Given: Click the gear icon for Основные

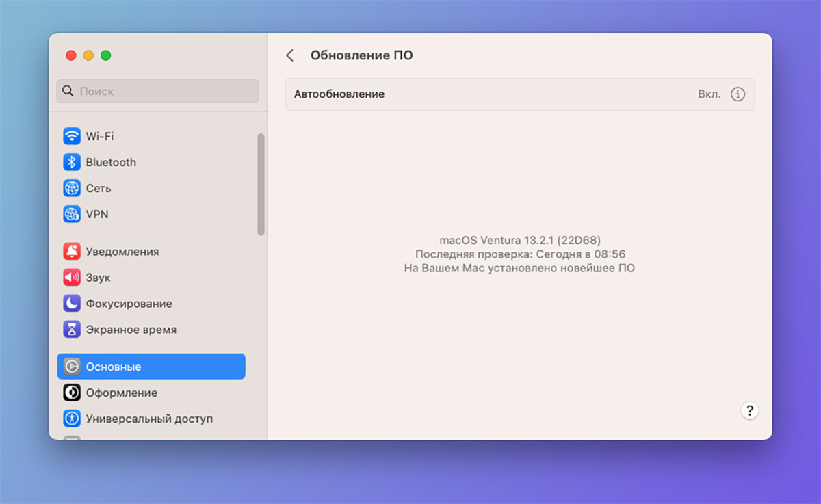Looking at the screenshot, I should coord(72,367).
